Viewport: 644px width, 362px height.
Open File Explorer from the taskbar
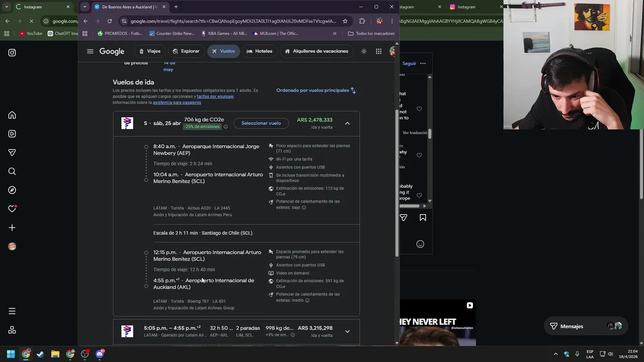click(x=55, y=354)
